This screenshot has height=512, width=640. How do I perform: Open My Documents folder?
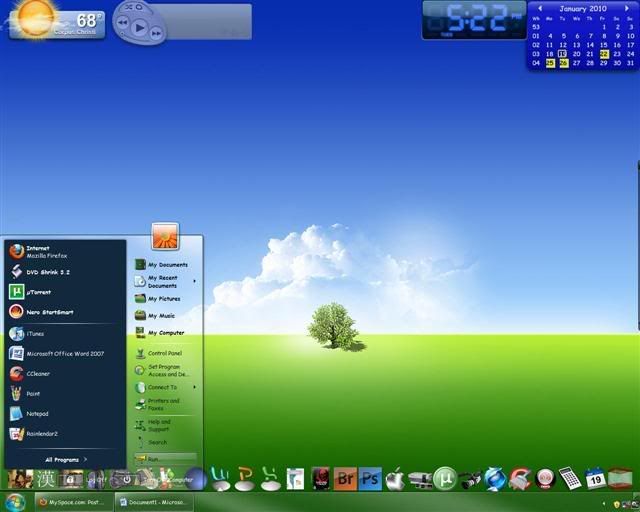pos(165,265)
